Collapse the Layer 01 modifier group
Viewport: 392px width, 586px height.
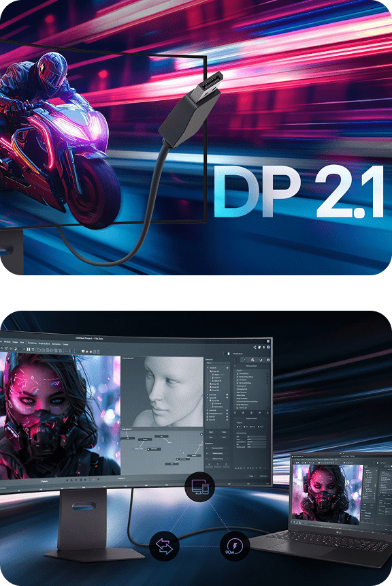(x=235, y=371)
